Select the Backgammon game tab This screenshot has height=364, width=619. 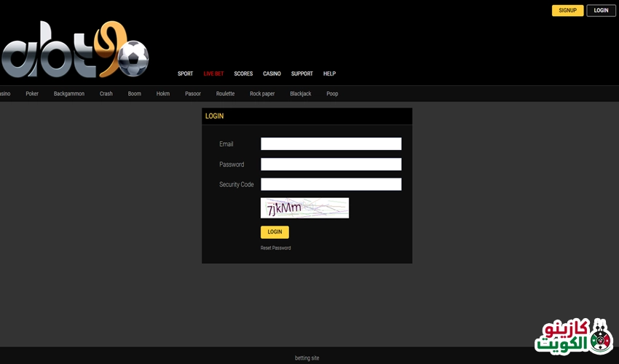(x=69, y=94)
